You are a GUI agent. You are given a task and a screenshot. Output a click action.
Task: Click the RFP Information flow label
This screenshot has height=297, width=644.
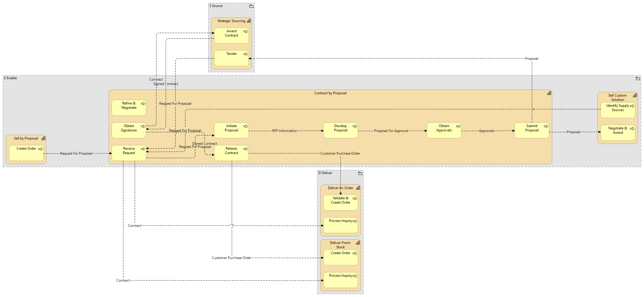point(284,131)
